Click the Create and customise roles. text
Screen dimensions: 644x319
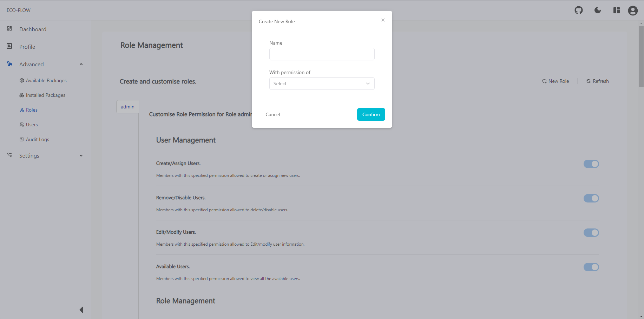pyautogui.click(x=158, y=81)
